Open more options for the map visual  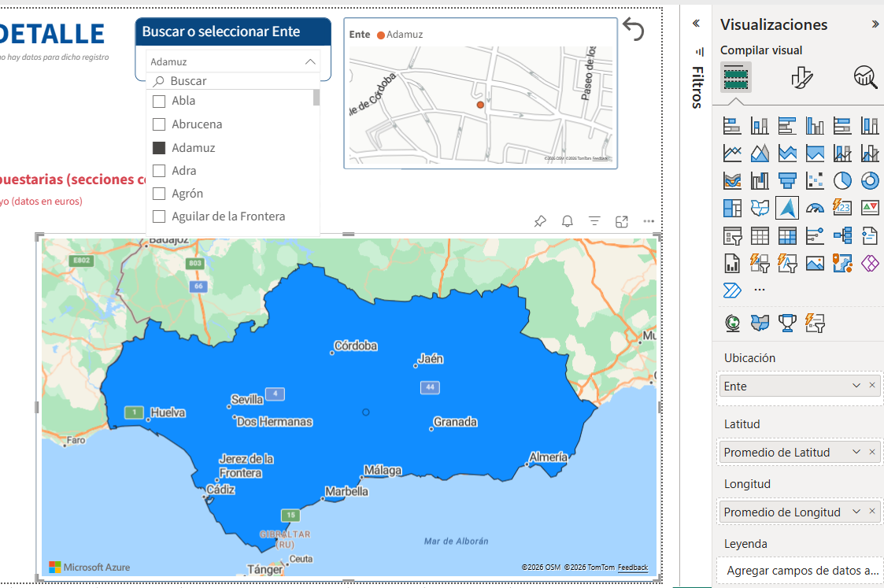[649, 221]
